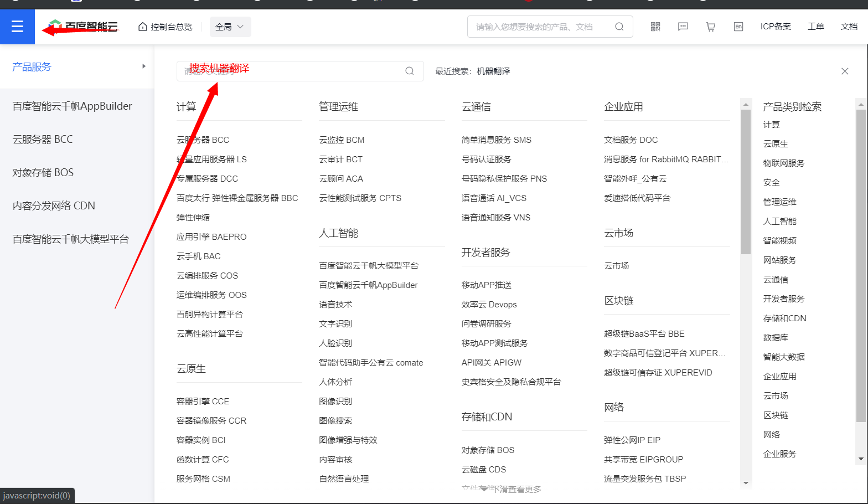This screenshot has height=504, width=868.
Task: Open 容器引擎 CCE
Action: point(203,401)
